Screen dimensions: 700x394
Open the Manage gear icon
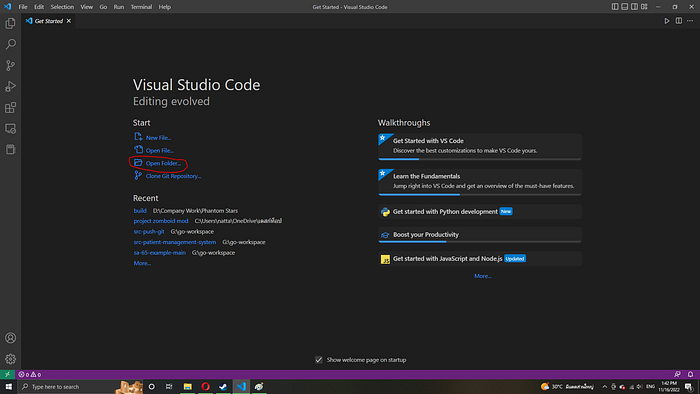pyautogui.click(x=10, y=359)
